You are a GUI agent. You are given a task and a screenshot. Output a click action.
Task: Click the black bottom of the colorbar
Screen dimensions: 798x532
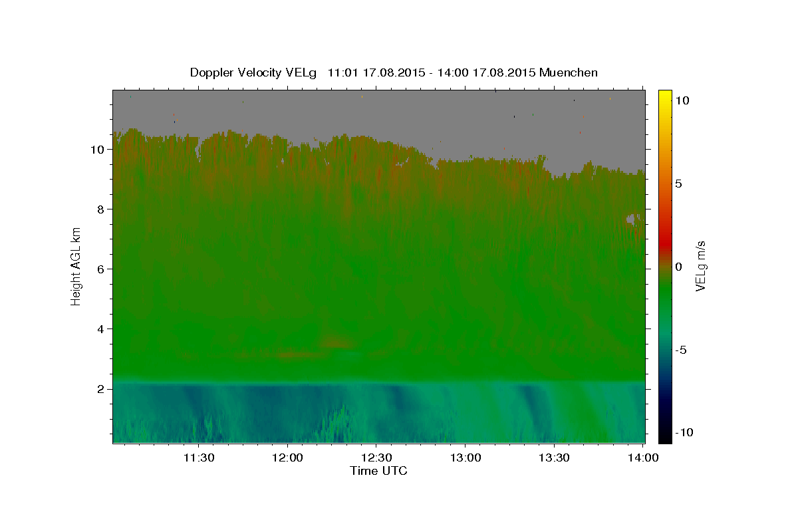click(x=665, y=436)
